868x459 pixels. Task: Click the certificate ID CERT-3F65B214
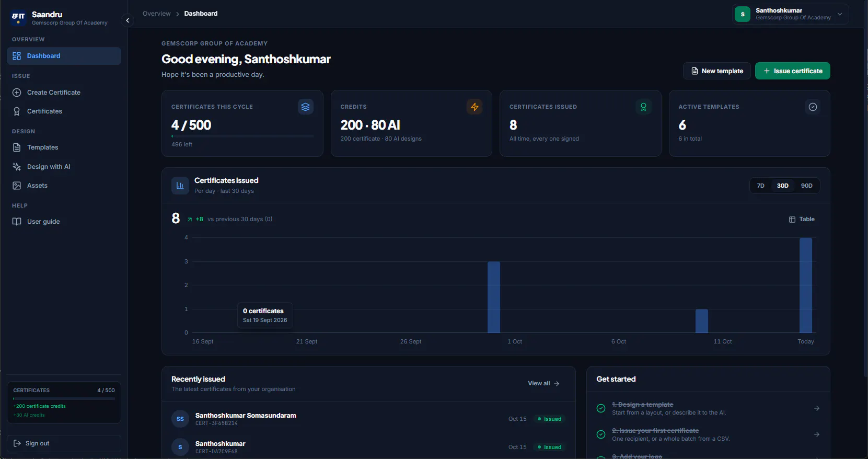(216, 423)
